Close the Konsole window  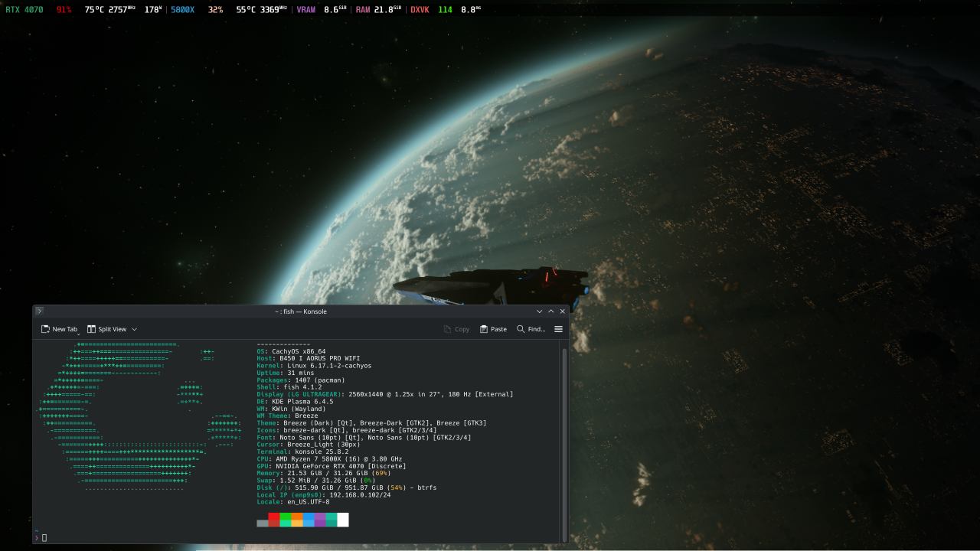tap(563, 311)
